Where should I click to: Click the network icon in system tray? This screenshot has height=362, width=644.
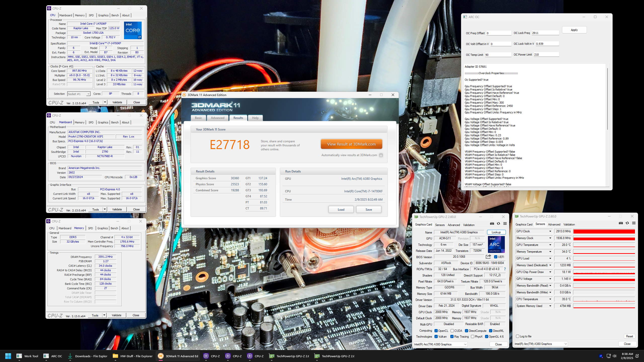[x=608, y=356]
